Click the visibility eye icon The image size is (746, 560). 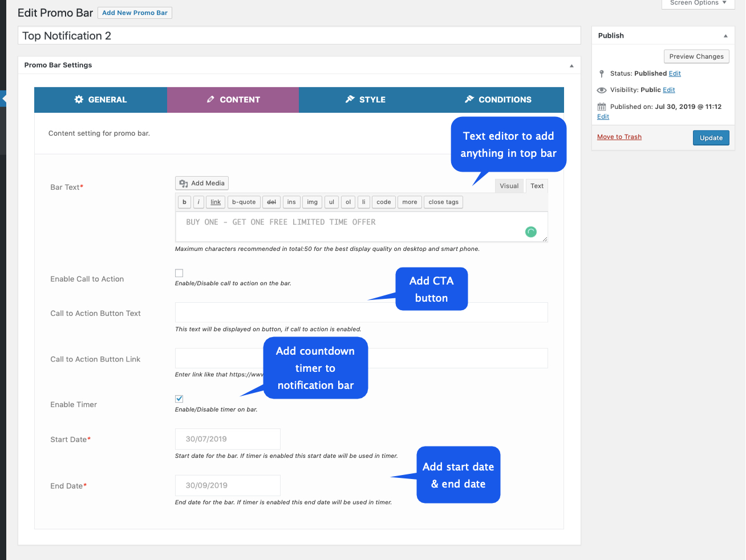[x=602, y=90]
